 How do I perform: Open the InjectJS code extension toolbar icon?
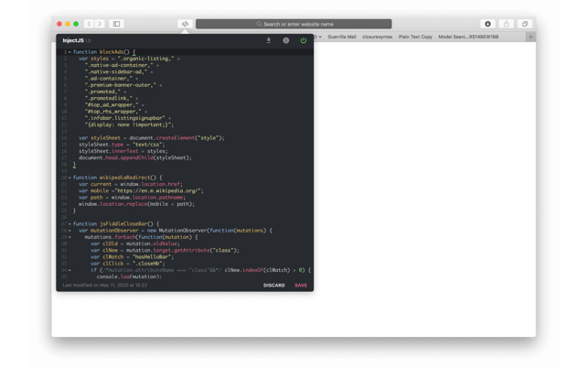185,24
